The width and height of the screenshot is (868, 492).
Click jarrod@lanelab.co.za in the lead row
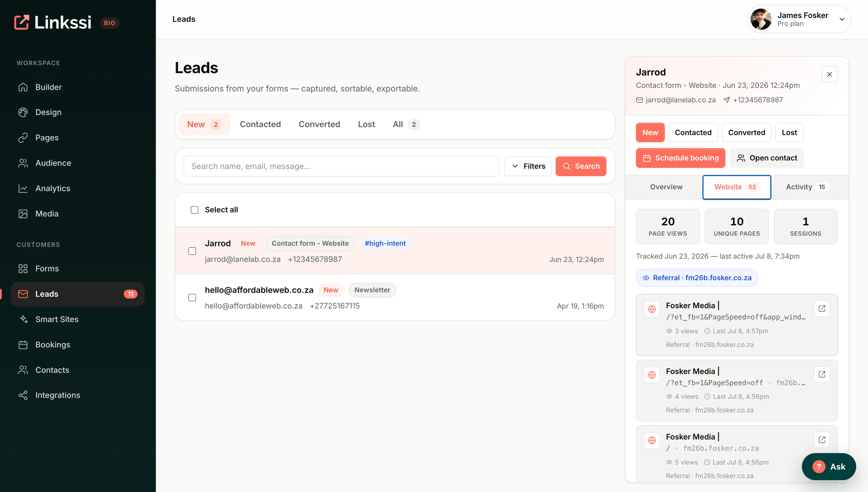point(242,260)
